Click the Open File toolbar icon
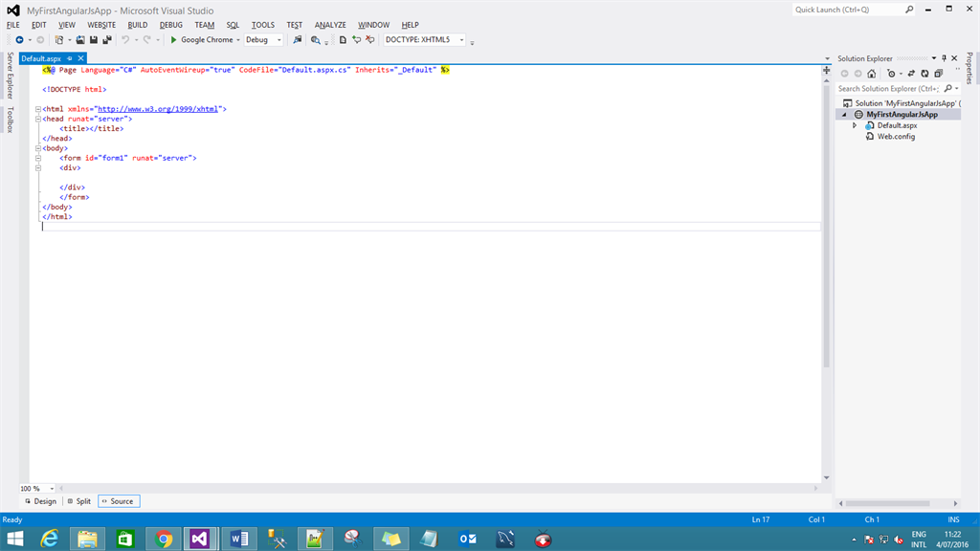Screen dimensions: 980x551 click(80, 40)
